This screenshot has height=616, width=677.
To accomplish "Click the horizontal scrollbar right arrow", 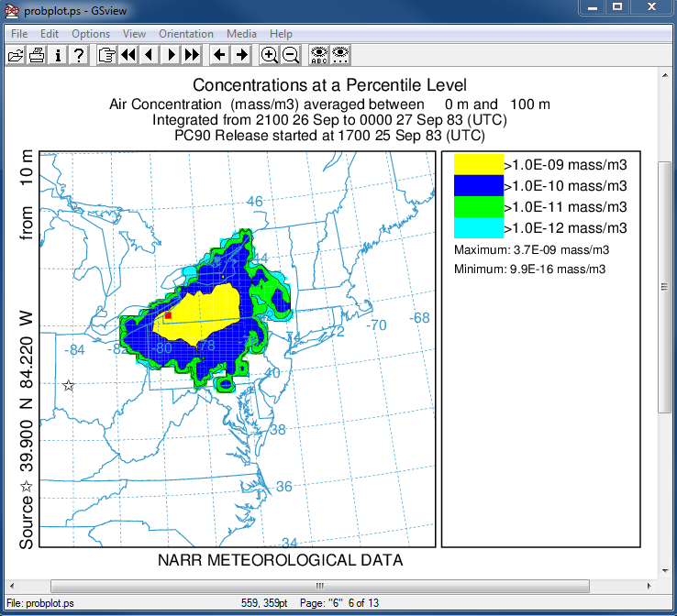I will click(649, 586).
